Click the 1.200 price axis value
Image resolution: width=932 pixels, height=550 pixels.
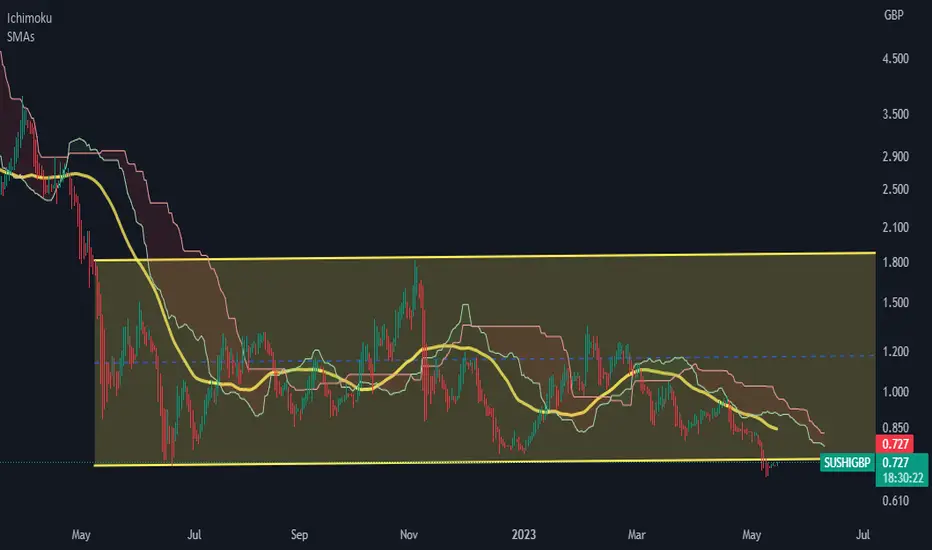[895, 351]
